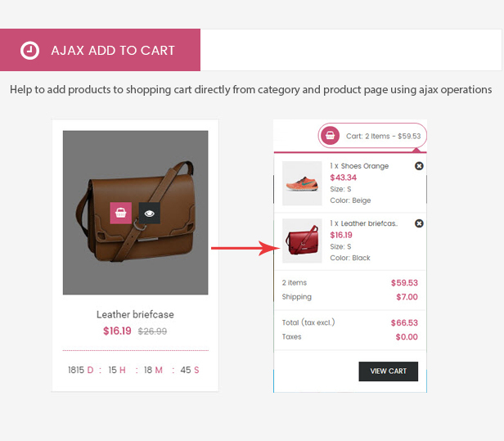504x441 pixels.
Task: Click the $43.34 Shoes Orange price
Action: (x=344, y=178)
